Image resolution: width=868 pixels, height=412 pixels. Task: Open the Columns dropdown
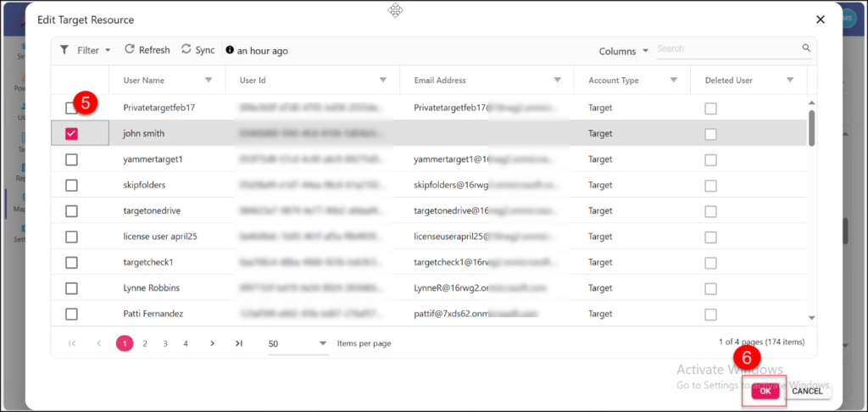(623, 51)
